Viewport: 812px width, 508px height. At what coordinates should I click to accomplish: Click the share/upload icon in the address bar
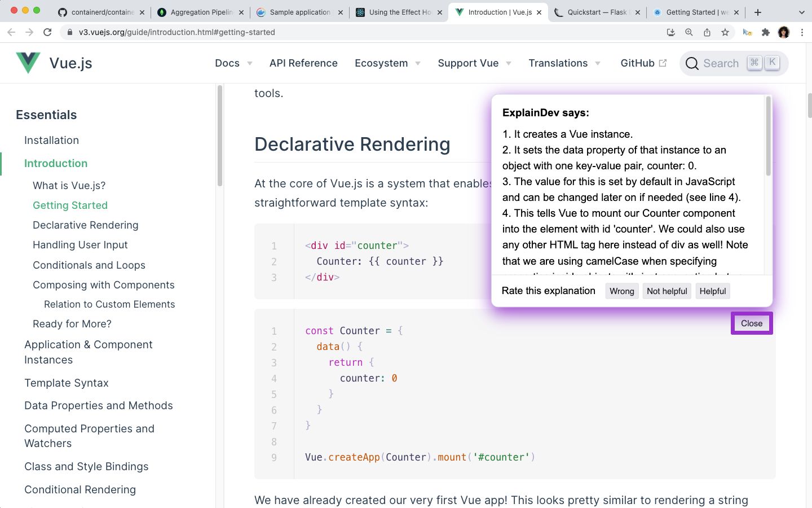[x=707, y=32]
